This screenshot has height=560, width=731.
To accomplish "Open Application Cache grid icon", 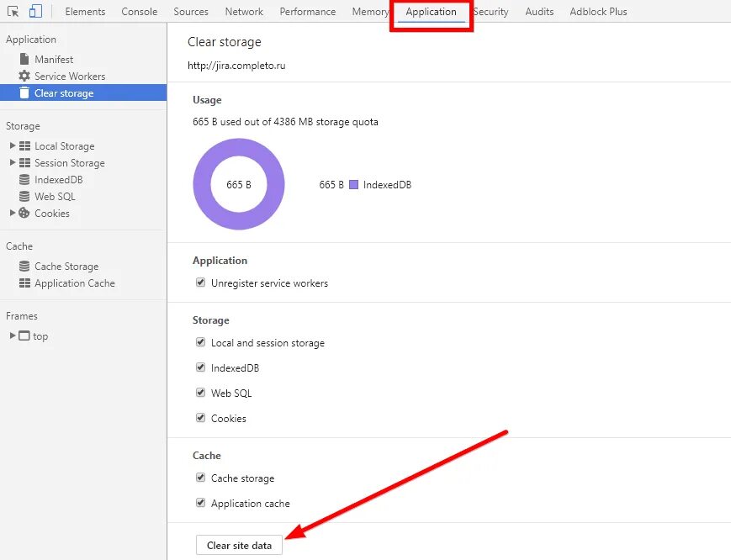I will [24, 283].
